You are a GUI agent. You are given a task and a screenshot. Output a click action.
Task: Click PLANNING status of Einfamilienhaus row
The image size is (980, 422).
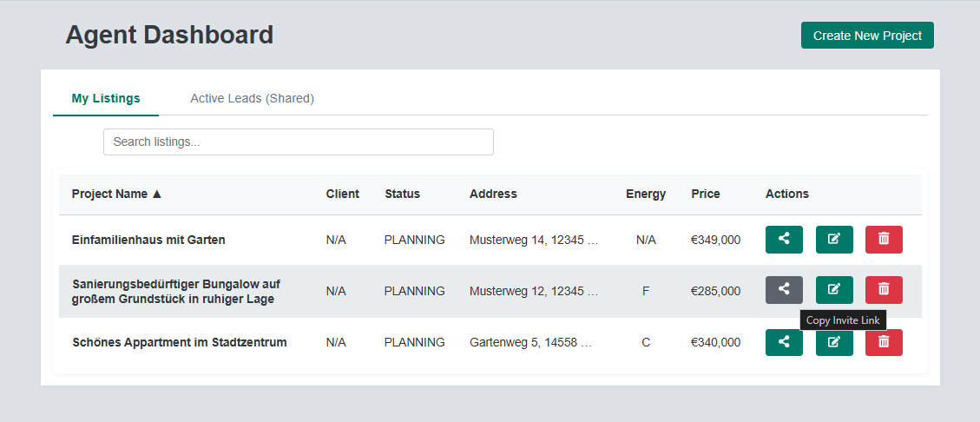(414, 240)
